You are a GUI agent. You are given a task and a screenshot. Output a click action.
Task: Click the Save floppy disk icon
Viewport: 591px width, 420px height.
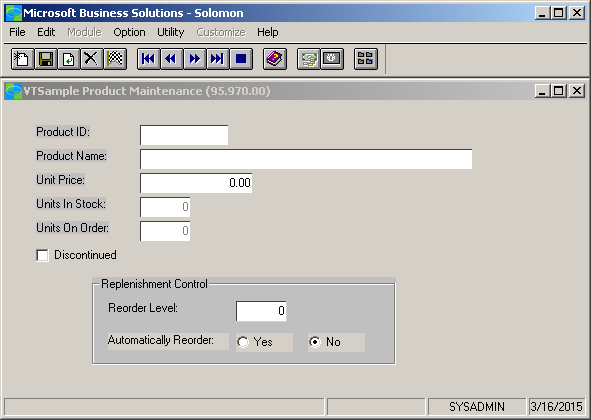pos(46,59)
